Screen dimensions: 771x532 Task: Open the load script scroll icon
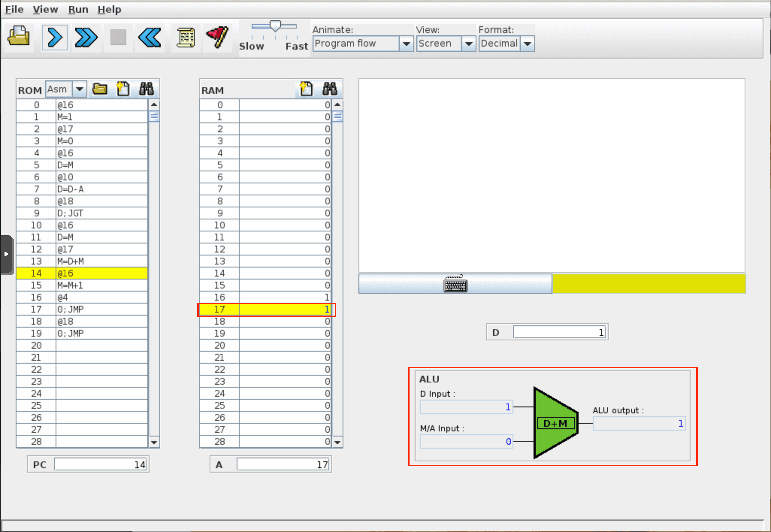(185, 37)
